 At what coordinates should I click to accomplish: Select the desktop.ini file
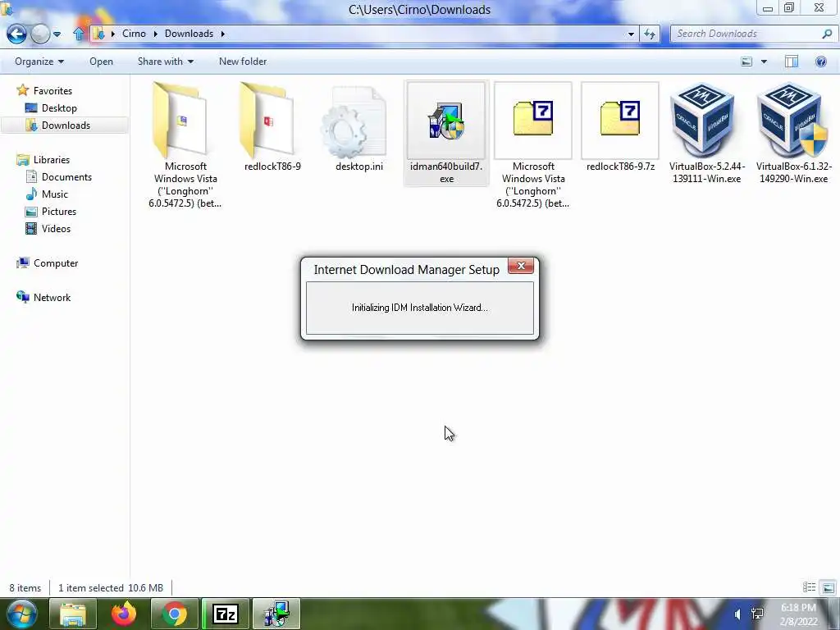[359, 127]
